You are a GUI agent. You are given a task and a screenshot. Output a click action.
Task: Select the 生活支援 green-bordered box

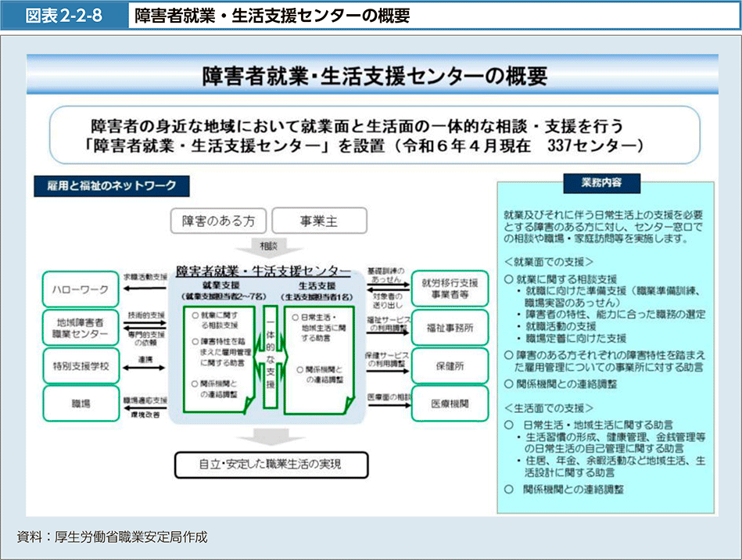pos(321,359)
